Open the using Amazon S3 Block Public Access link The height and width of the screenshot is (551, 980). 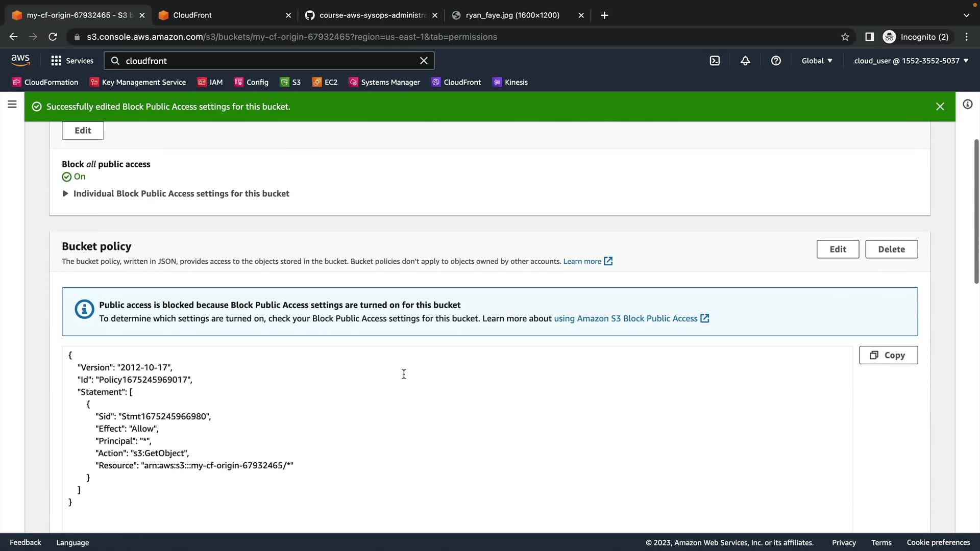(626, 318)
